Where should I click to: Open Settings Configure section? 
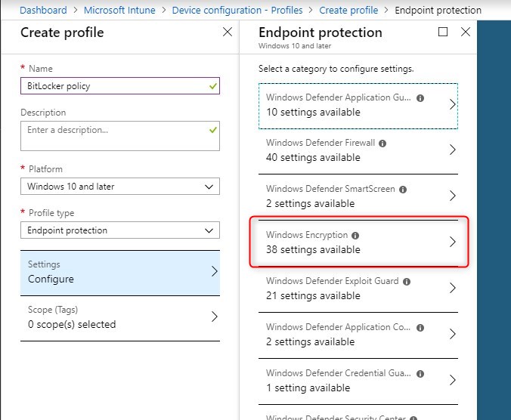[x=120, y=273]
